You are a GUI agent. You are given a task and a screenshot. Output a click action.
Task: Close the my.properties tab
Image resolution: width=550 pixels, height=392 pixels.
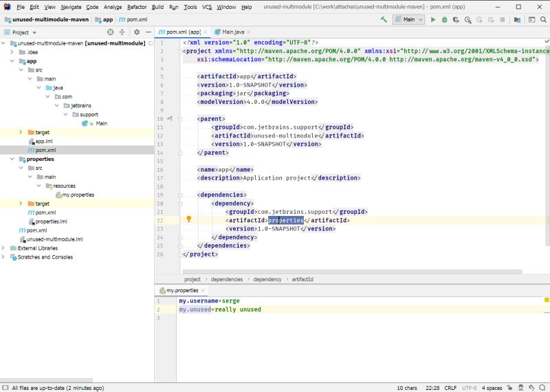click(x=203, y=291)
